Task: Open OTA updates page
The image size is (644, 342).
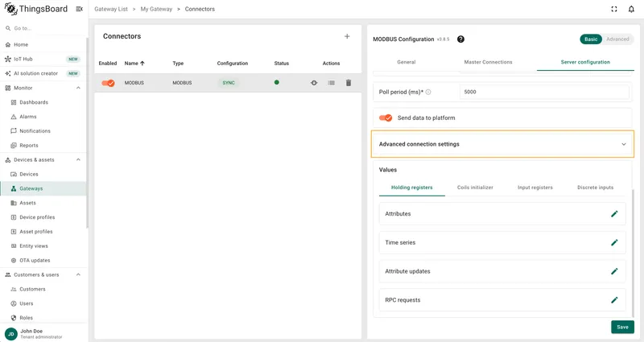Action: tap(43, 260)
